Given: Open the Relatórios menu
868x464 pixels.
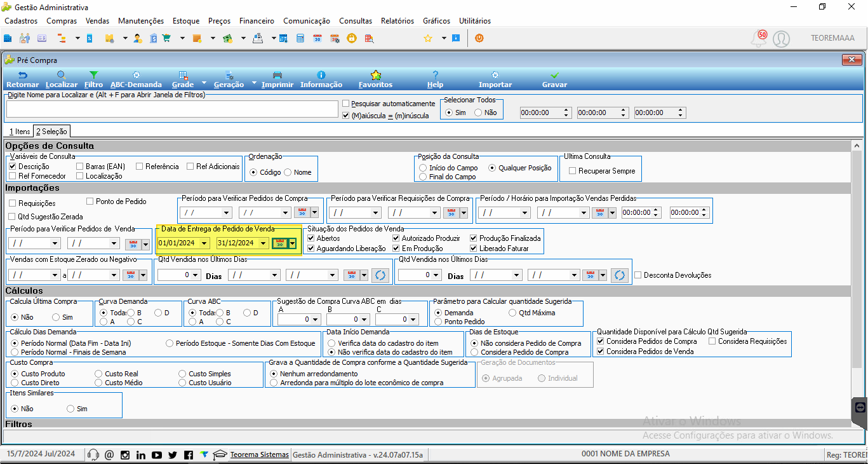Looking at the screenshot, I should click(397, 21).
